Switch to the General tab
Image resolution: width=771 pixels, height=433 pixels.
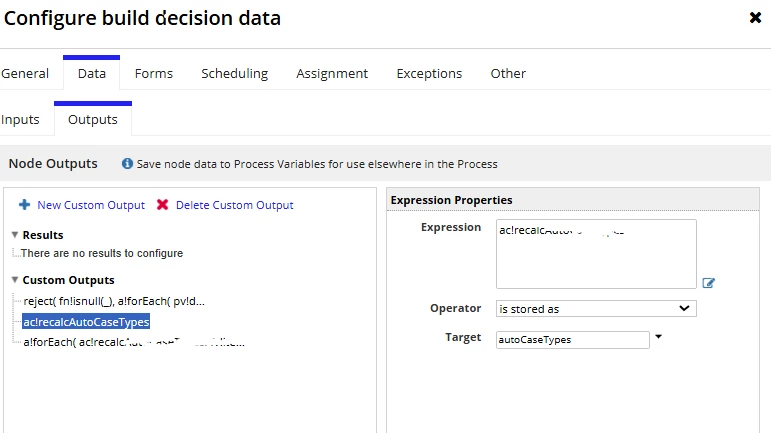tap(25, 73)
